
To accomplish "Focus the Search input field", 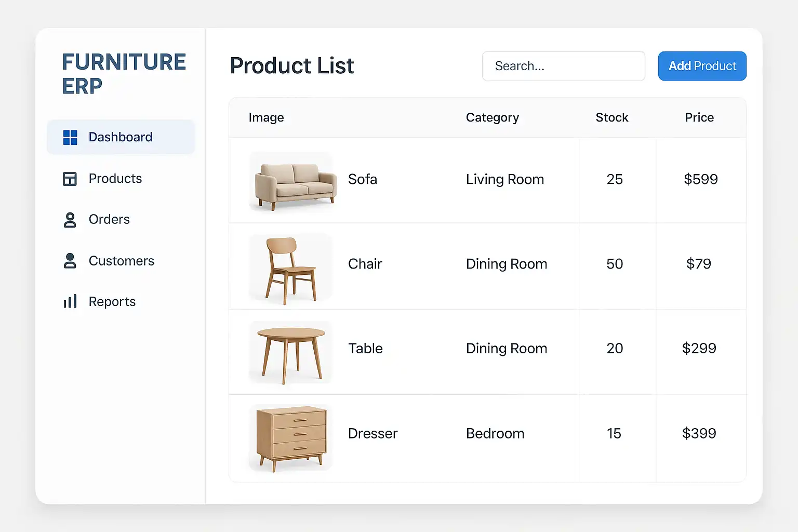I will [x=563, y=66].
